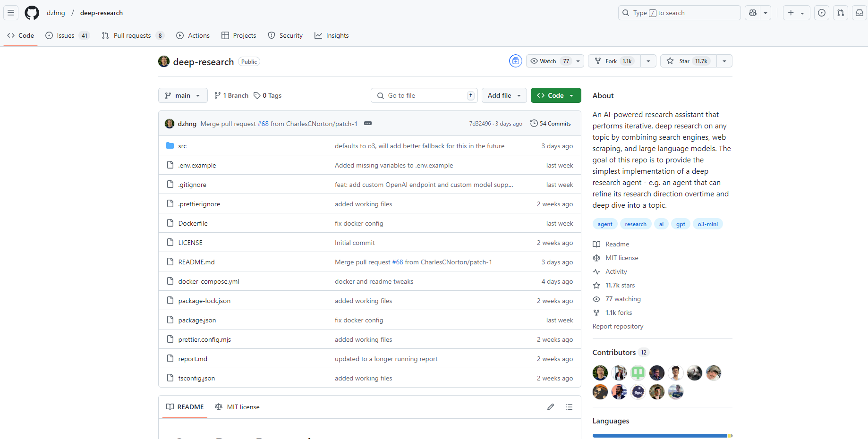Open commit hash 7d32496
Screen dimensions: 868x439
tap(480, 124)
